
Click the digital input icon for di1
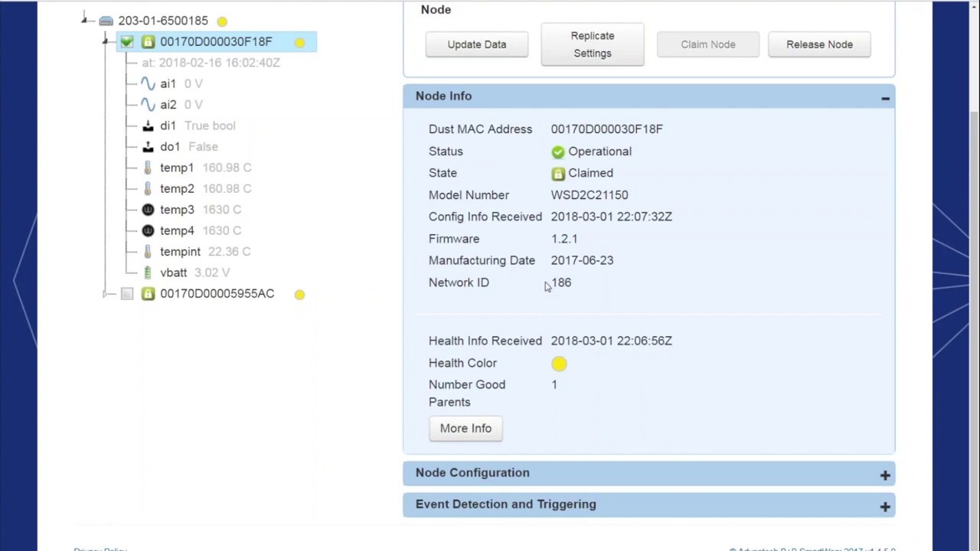[148, 126]
